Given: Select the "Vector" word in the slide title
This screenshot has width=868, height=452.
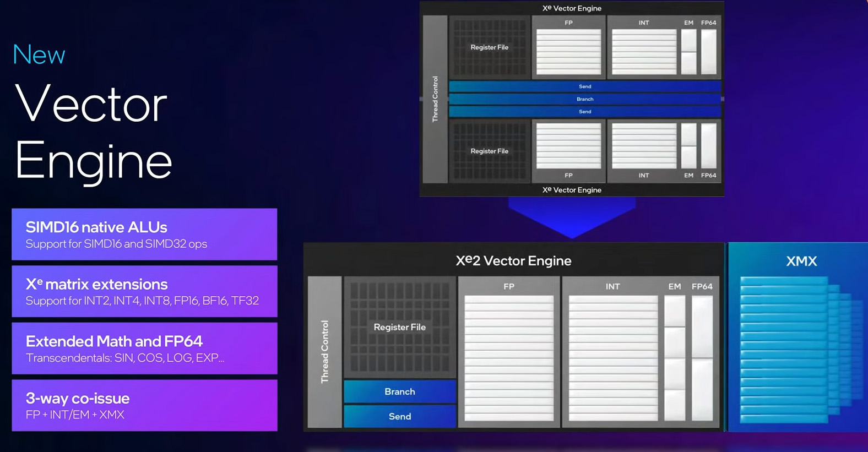Looking at the screenshot, I should click(91, 104).
